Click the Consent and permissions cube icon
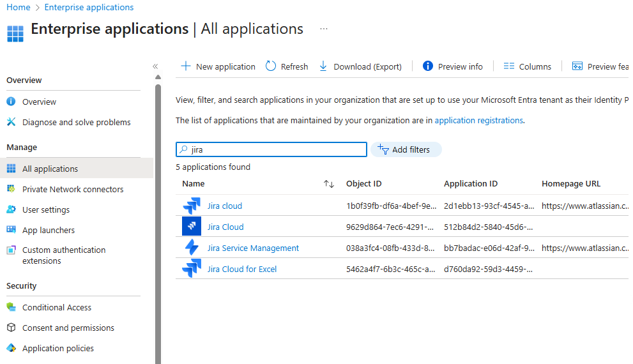Screen dimensions: 633x364 click(x=11, y=327)
